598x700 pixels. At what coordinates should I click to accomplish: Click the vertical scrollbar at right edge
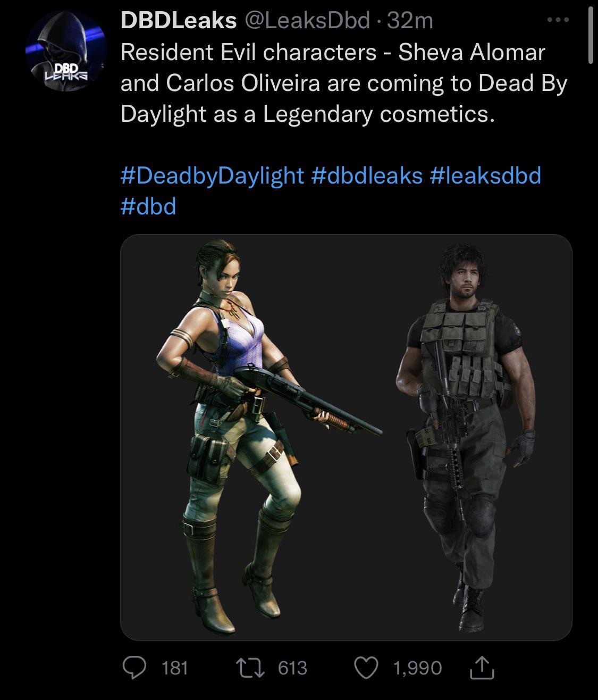click(590, 36)
